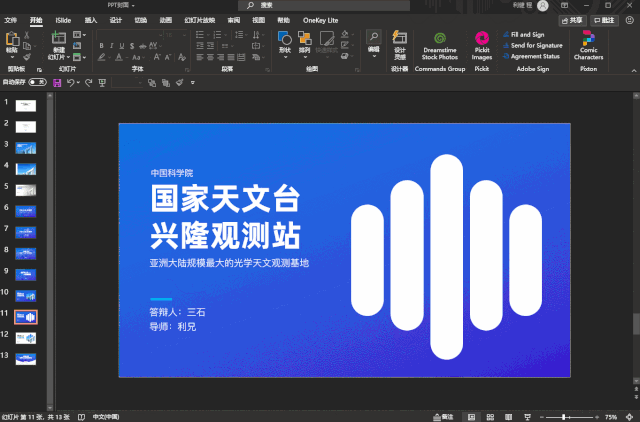Screen dimensions: 640x422
Task: Select slide 3 thumbnail
Action: [26, 148]
